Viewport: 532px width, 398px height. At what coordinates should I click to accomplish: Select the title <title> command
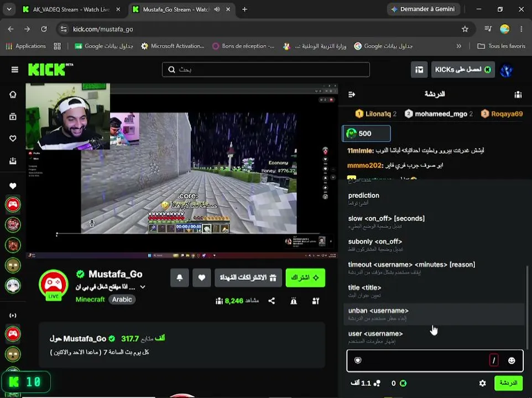(434, 291)
